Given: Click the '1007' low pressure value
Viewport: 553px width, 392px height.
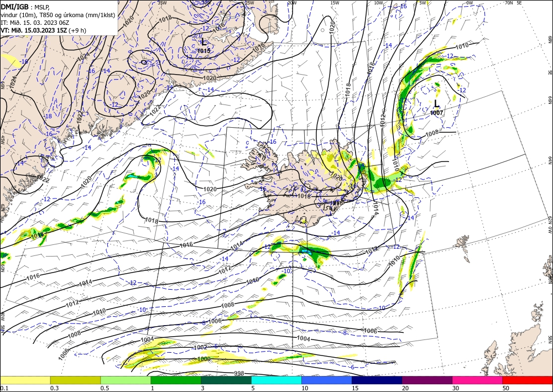Looking at the screenshot, I should point(437,113).
